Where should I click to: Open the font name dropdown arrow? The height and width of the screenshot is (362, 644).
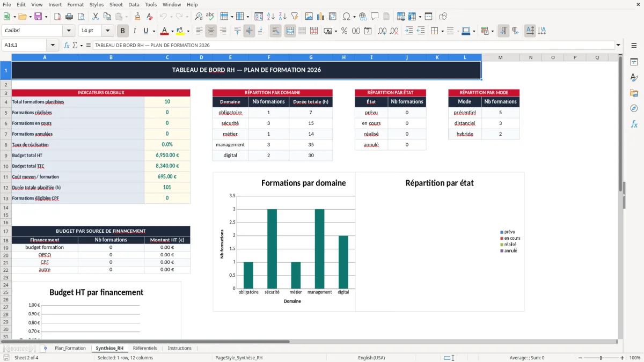click(69, 31)
